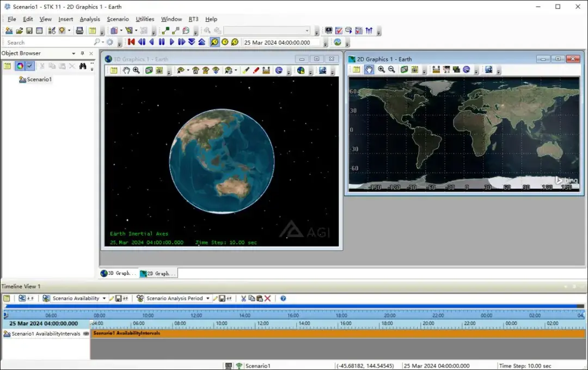Expand the Scenario Analysis Period dropdown

click(x=207, y=298)
